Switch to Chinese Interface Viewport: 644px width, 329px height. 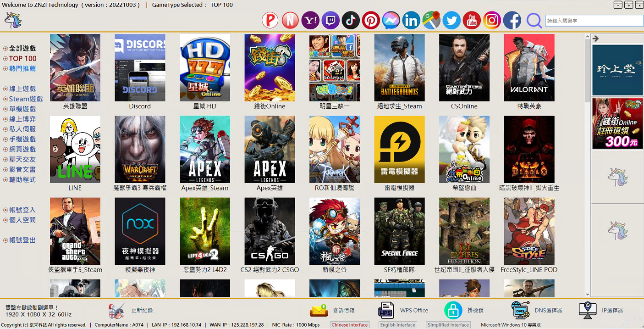350,325
